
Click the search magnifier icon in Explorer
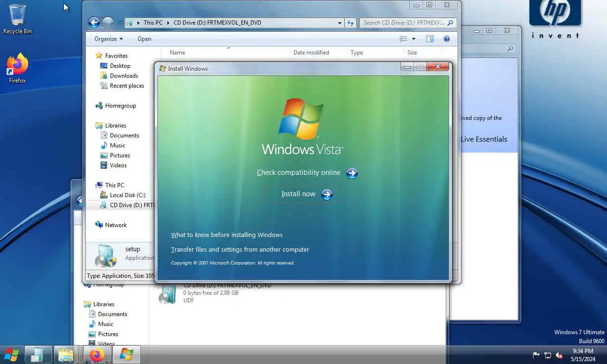pos(451,23)
